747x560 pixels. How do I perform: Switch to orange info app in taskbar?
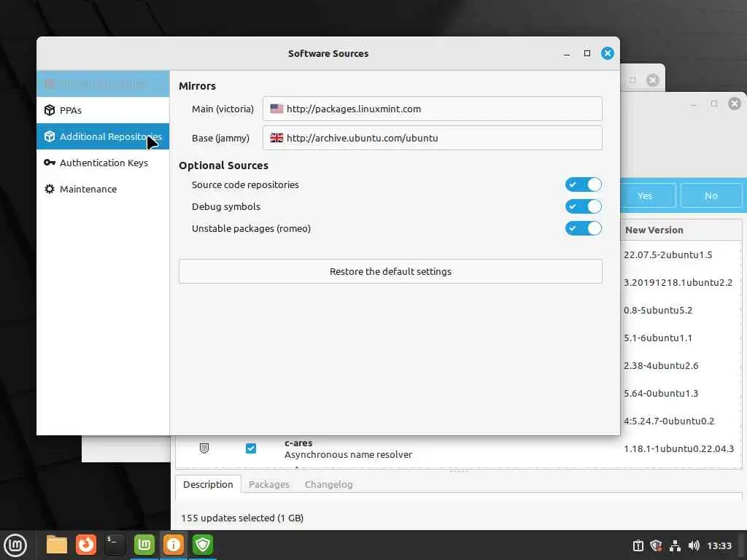tap(174, 545)
